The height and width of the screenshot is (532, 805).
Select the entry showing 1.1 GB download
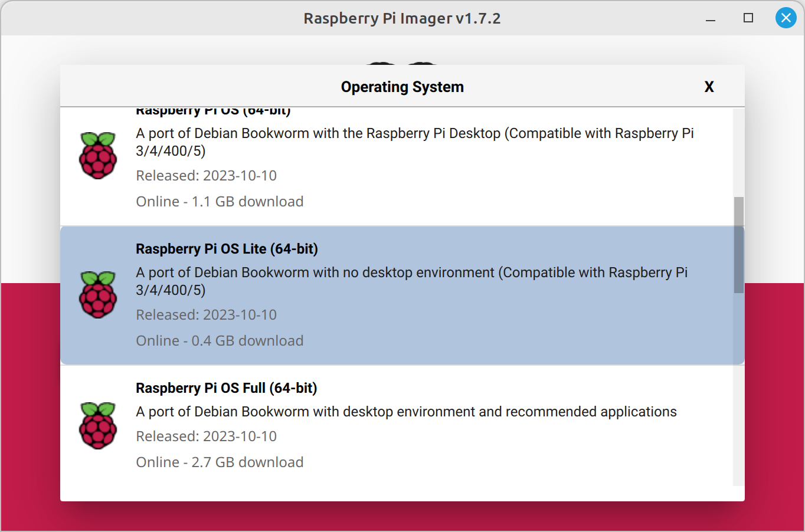220,202
